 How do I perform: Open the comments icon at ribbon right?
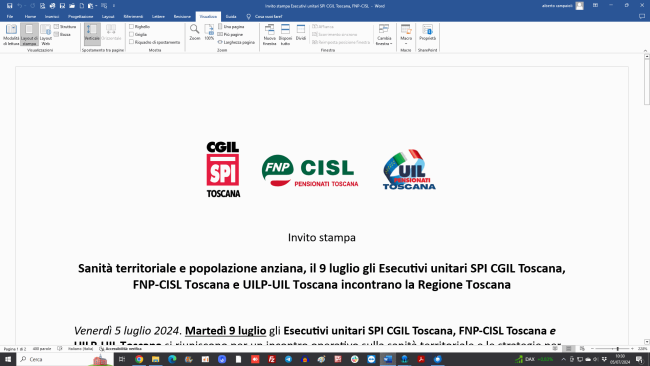pos(642,17)
